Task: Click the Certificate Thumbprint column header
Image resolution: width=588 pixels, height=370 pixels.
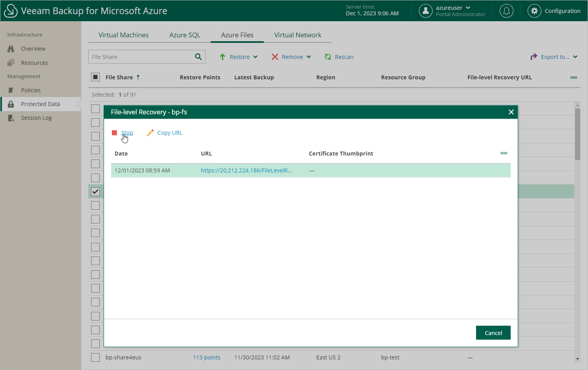Action: (341, 154)
